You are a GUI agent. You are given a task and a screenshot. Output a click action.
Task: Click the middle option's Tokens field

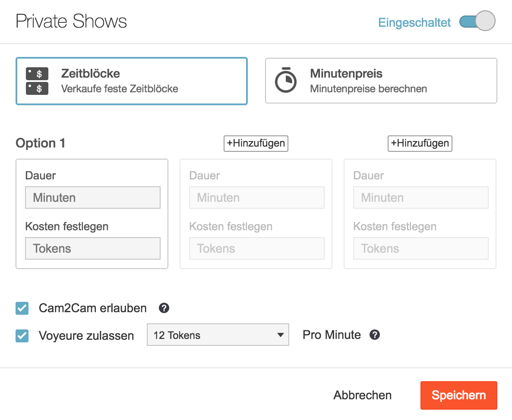257,248
